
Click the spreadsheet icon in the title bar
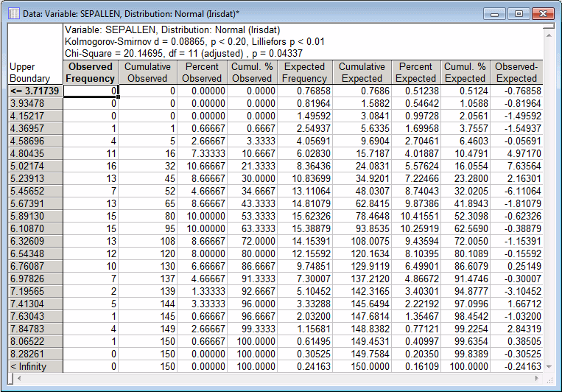point(13,13)
